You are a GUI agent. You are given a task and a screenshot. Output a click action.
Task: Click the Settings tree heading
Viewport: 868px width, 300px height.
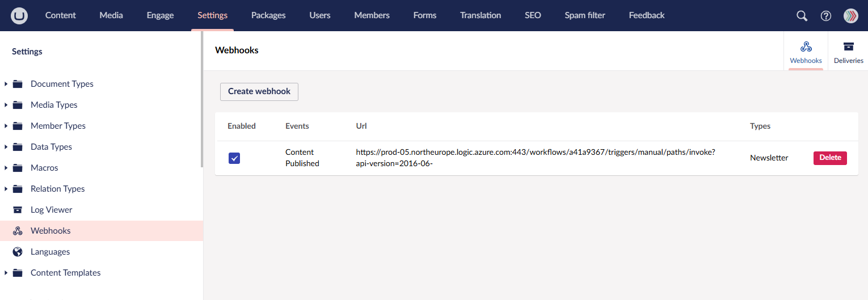coord(27,52)
